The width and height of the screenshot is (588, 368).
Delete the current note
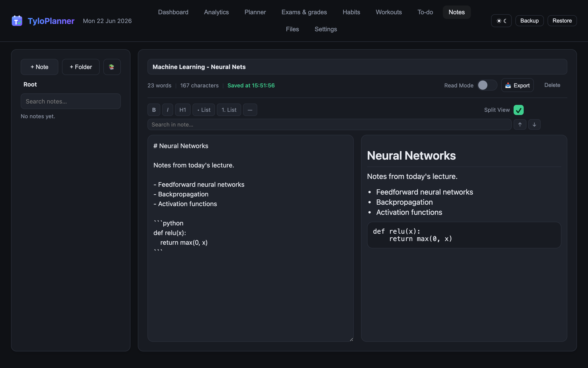[x=552, y=85]
